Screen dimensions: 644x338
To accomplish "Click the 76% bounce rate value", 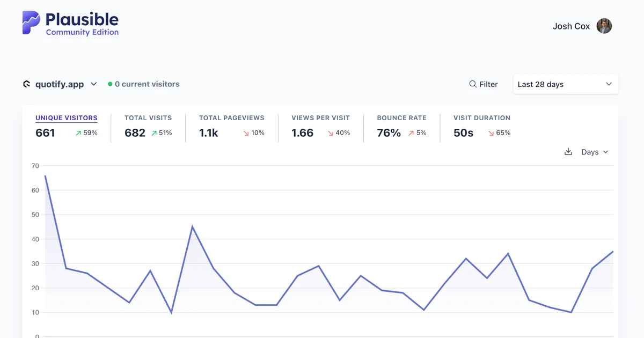I will click(389, 133).
